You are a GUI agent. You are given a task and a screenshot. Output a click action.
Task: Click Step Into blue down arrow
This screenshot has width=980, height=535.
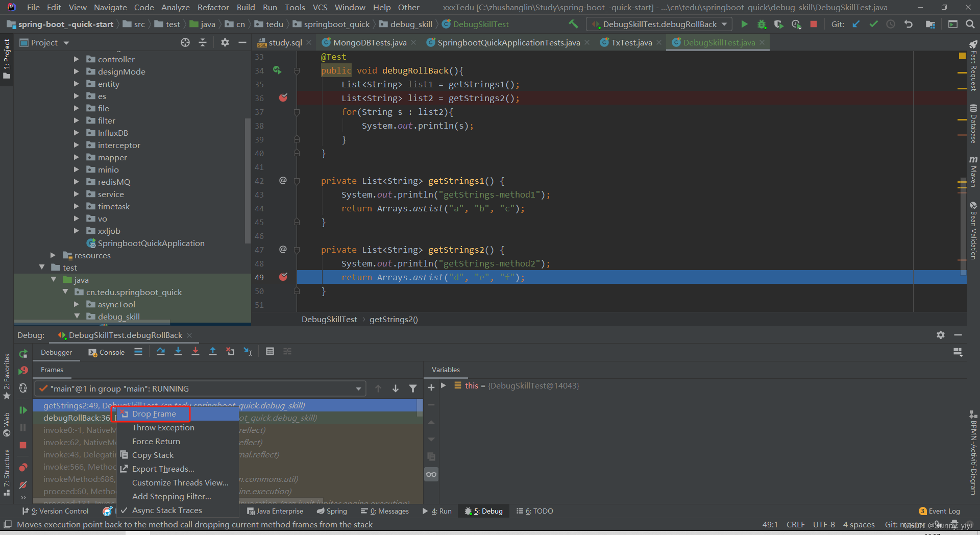178,351
